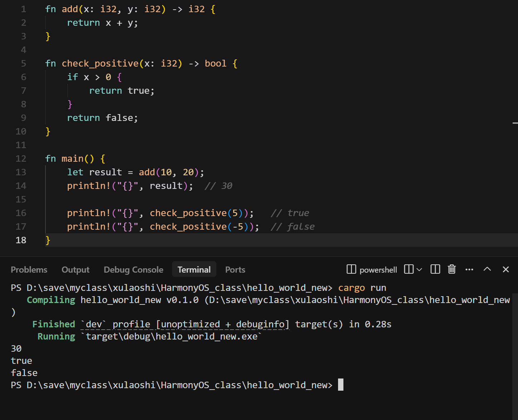518x420 pixels.
Task: Click 'println!' on line 14
Action: coord(89,186)
